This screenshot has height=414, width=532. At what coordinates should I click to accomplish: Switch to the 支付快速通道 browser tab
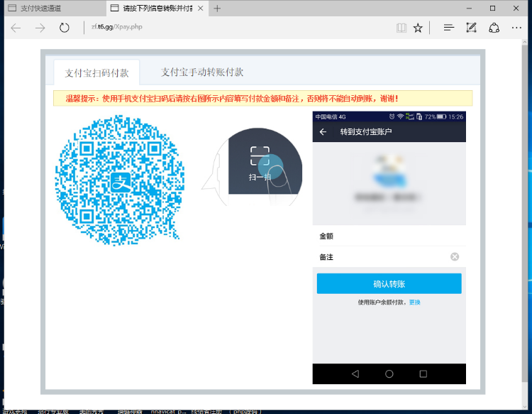coord(56,8)
